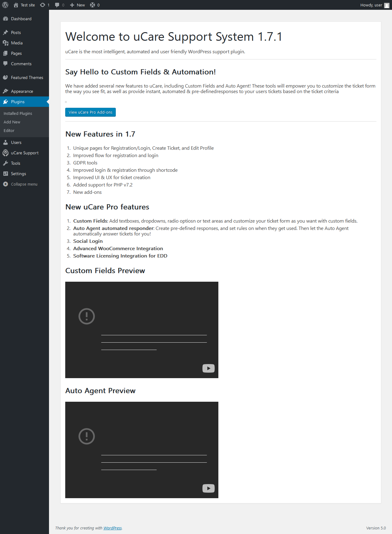Viewport: 392px width, 534px height.
Task: Open the Media library menu
Action: pyautogui.click(x=24, y=43)
